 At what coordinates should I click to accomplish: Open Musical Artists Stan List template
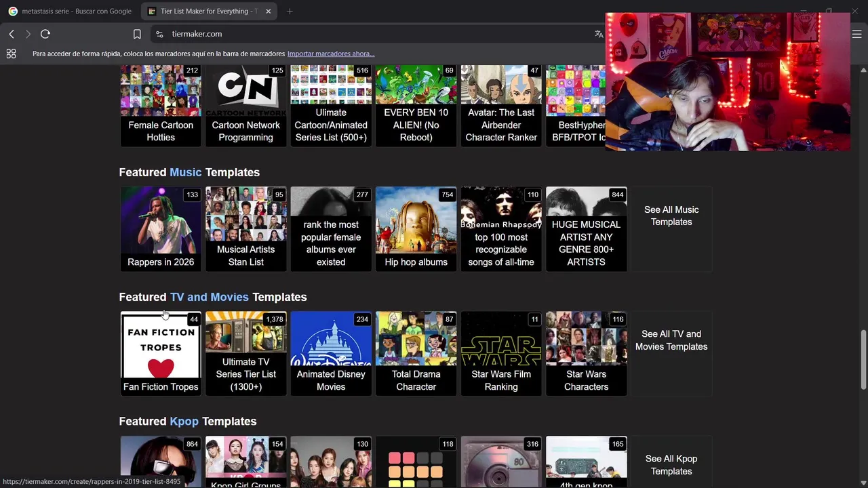(246, 229)
